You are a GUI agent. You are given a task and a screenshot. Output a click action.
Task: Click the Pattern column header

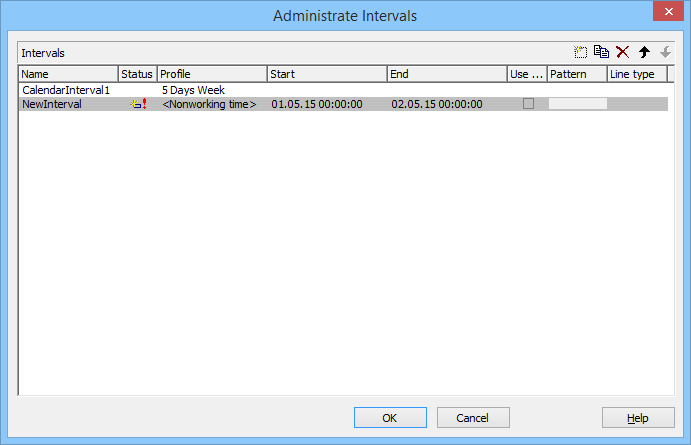(x=577, y=74)
